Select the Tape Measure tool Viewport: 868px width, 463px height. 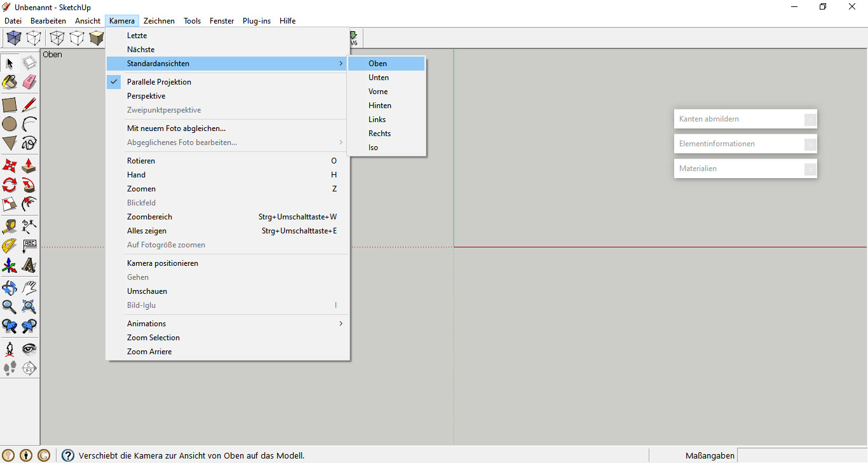click(x=10, y=226)
